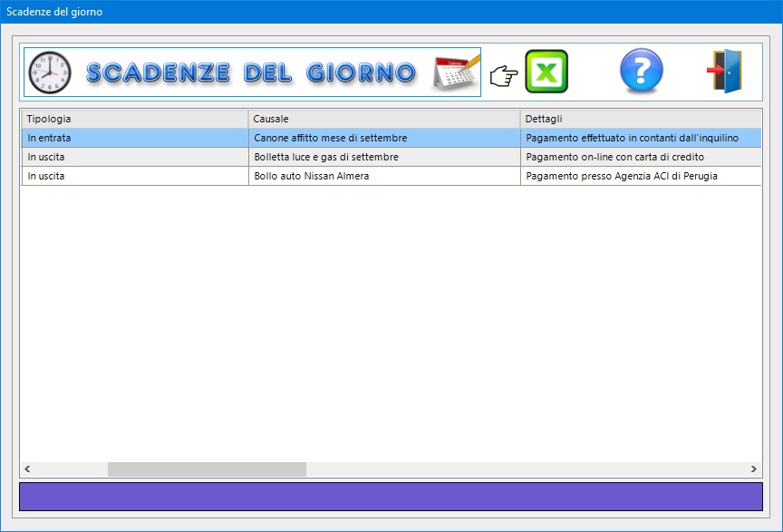Click the 'Scadenze del giorno' title bar

pos(391,12)
